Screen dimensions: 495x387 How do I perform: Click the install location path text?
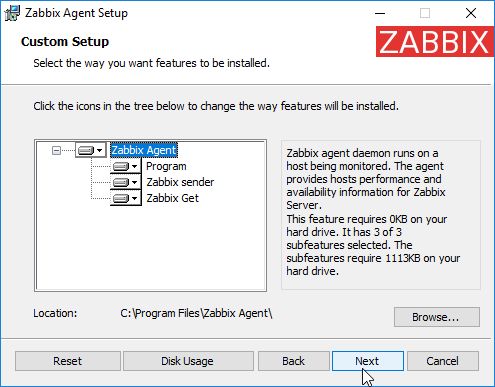pos(196,313)
